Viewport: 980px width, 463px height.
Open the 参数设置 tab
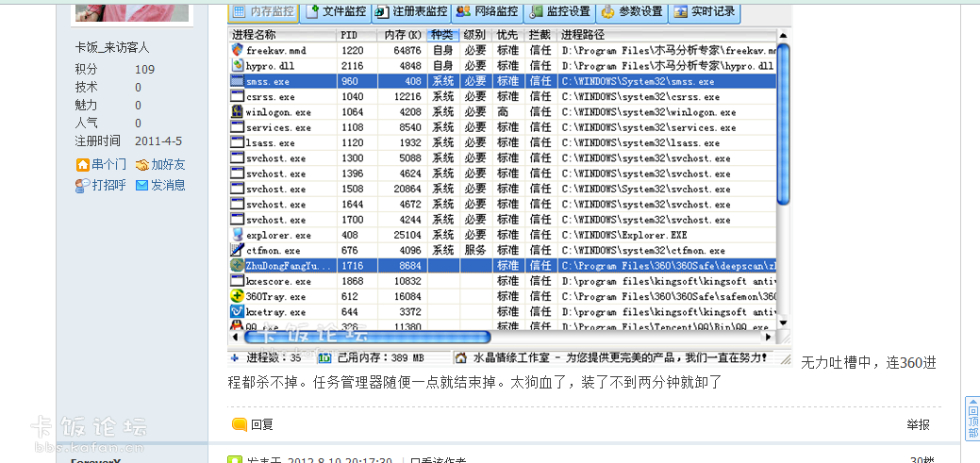(x=632, y=12)
